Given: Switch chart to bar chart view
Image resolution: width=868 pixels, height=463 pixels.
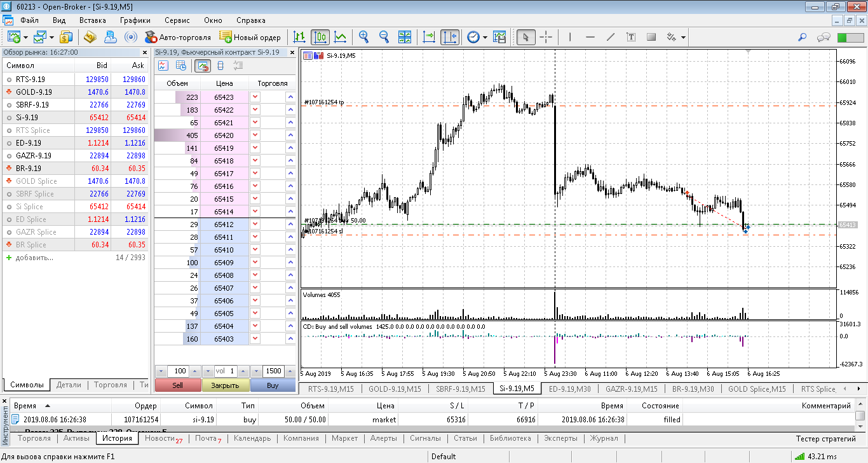Looking at the screenshot, I should 299,37.
